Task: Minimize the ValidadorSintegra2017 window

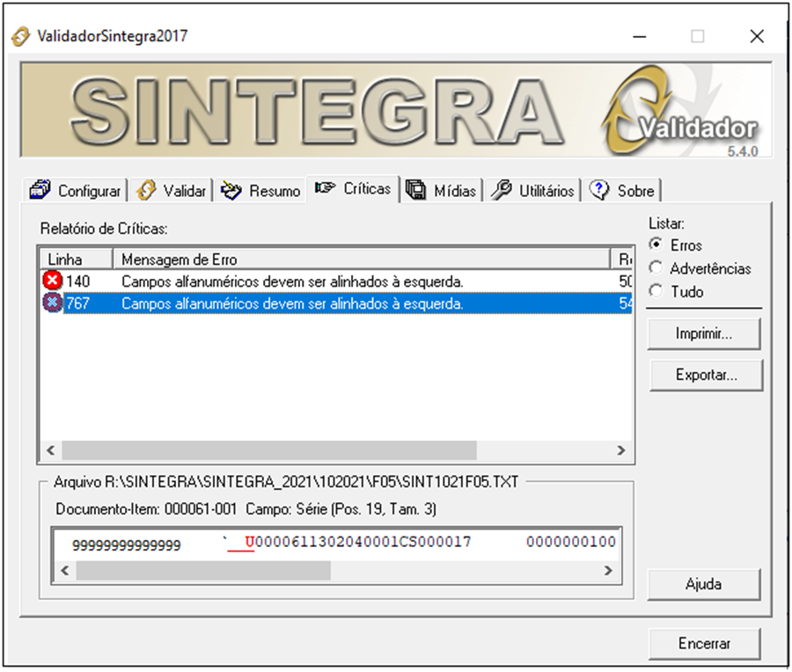Action: 640,36
